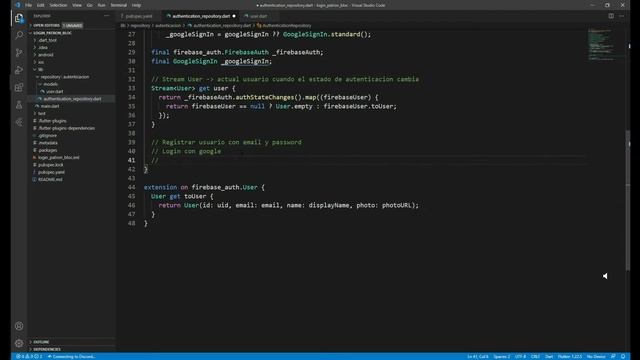Collapse the repository autenticacion folder
Image resolution: width=640 pixels, height=360 pixels.
tap(64, 77)
